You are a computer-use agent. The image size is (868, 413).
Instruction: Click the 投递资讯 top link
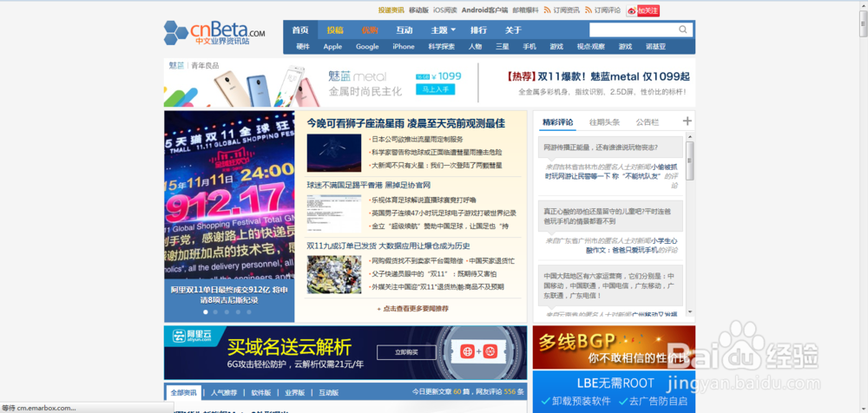[x=391, y=10]
